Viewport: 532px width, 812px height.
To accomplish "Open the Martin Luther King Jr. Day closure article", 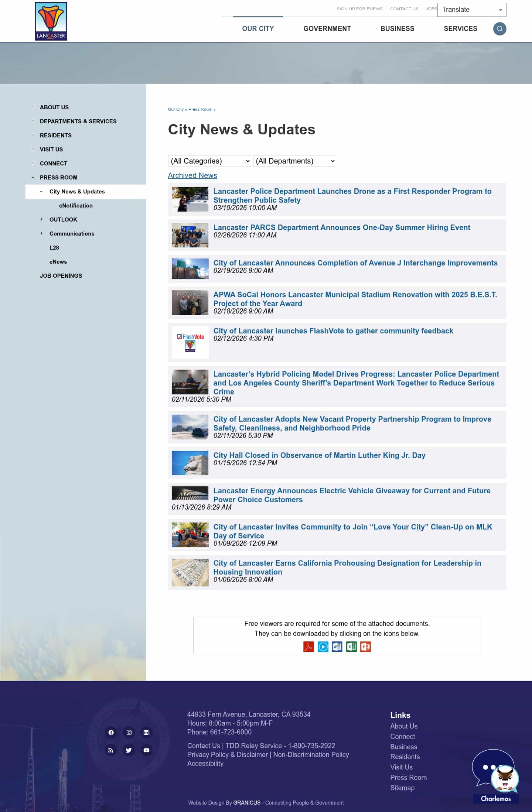I will [x=319, y=455].
